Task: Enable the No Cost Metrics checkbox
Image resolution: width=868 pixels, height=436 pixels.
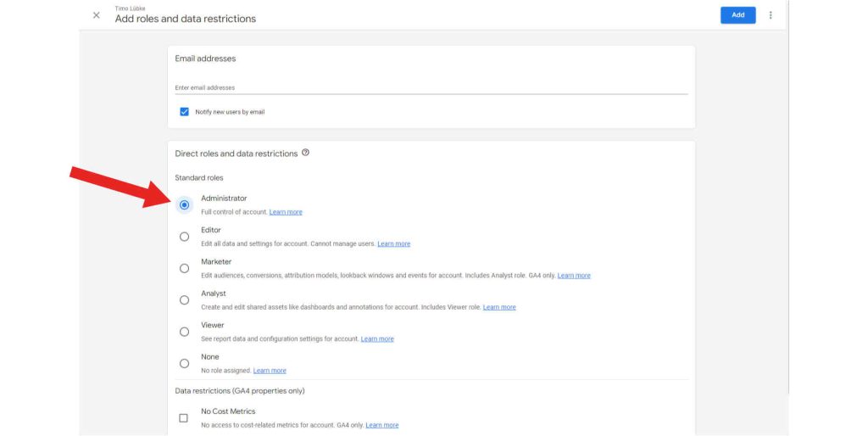Action: (183, 418)
